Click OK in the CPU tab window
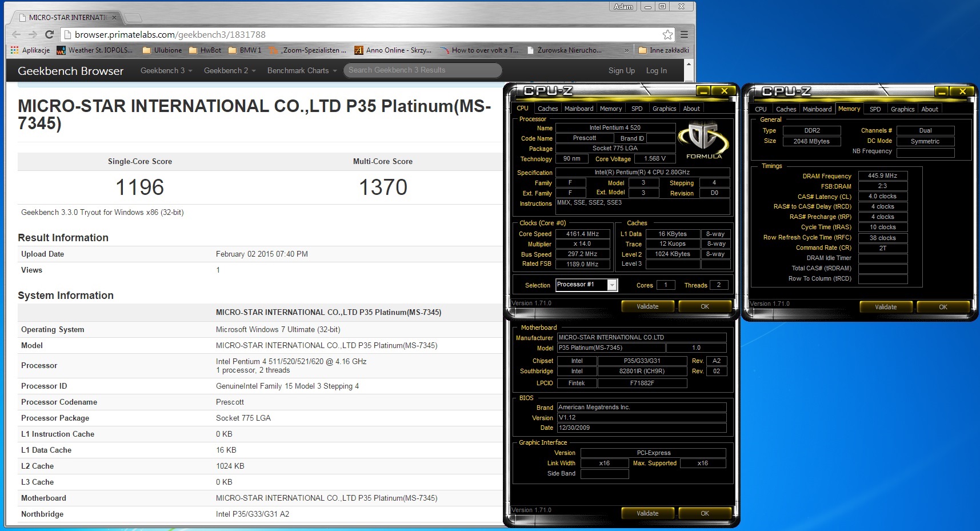The width and height of the screenshot is (980, 531). pyautogui.click(x=705, y=306)
